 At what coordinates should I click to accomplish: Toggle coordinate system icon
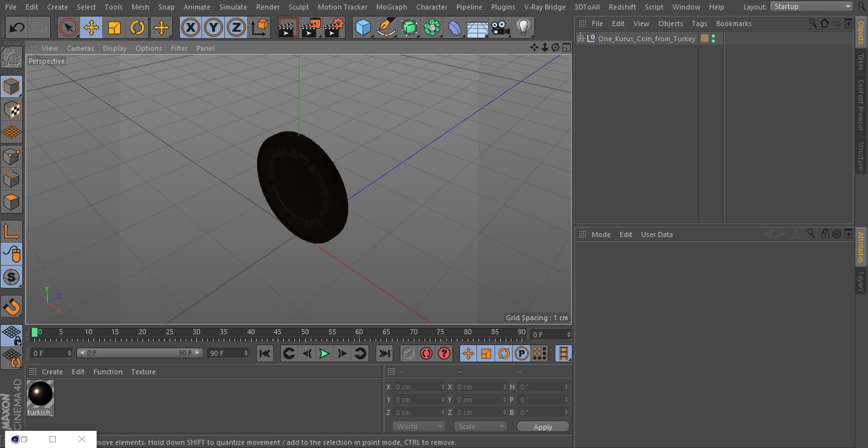[x=260, y=28]
